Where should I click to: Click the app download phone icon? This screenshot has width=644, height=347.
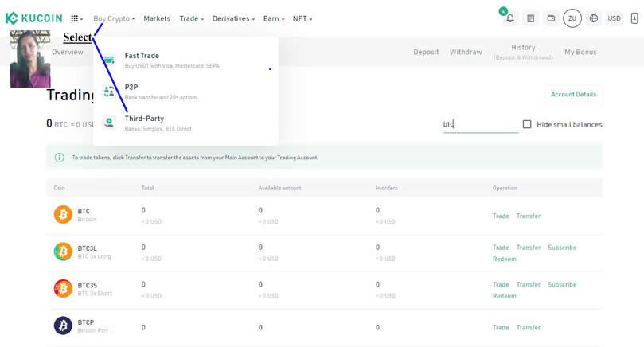(x=634, y=18)
